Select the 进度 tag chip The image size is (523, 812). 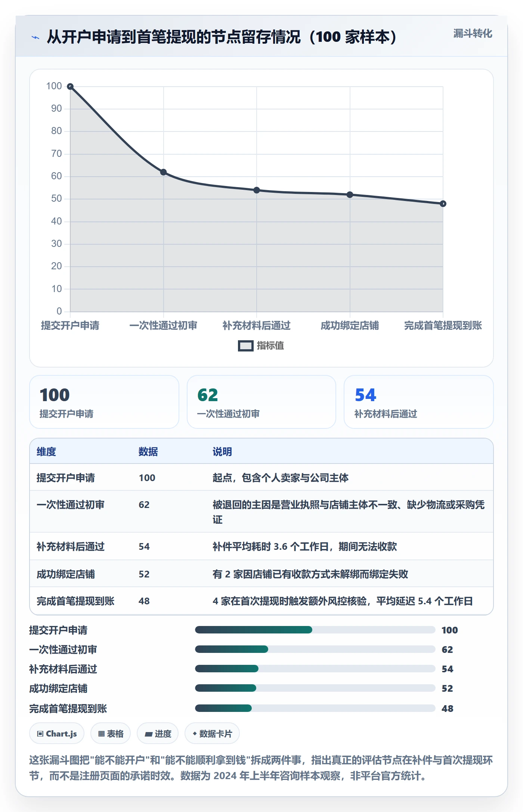point(158,734)
